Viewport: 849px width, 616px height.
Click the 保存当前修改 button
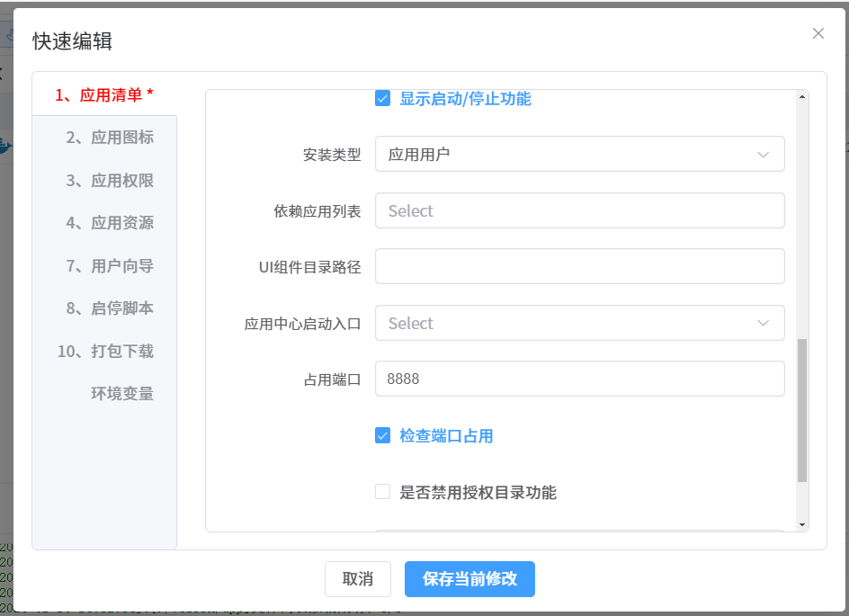click(469, 579)
